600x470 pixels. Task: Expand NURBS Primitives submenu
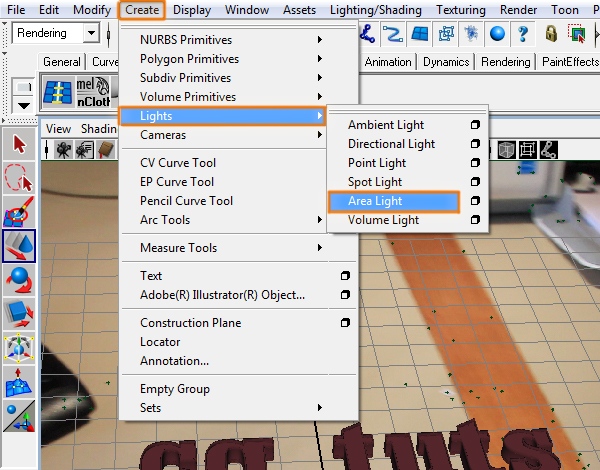tap(320, 39)
